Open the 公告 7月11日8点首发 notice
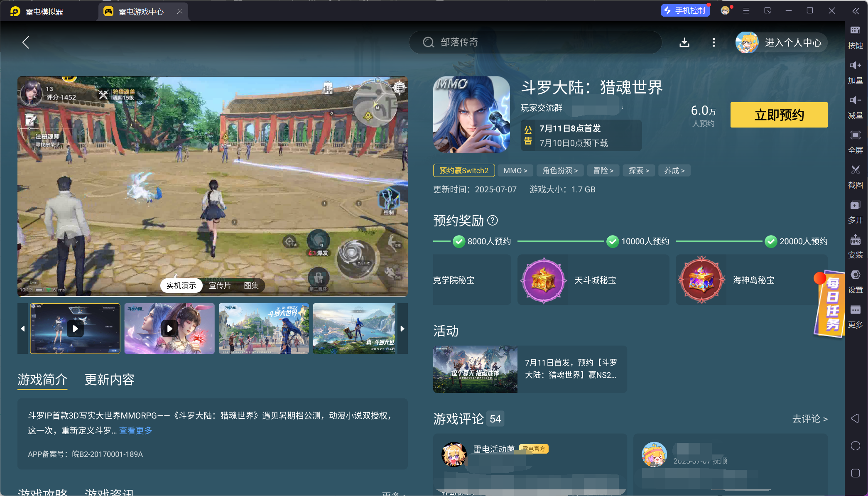The width and height of the screenshot is (868, 496). [x=581, y=135]
